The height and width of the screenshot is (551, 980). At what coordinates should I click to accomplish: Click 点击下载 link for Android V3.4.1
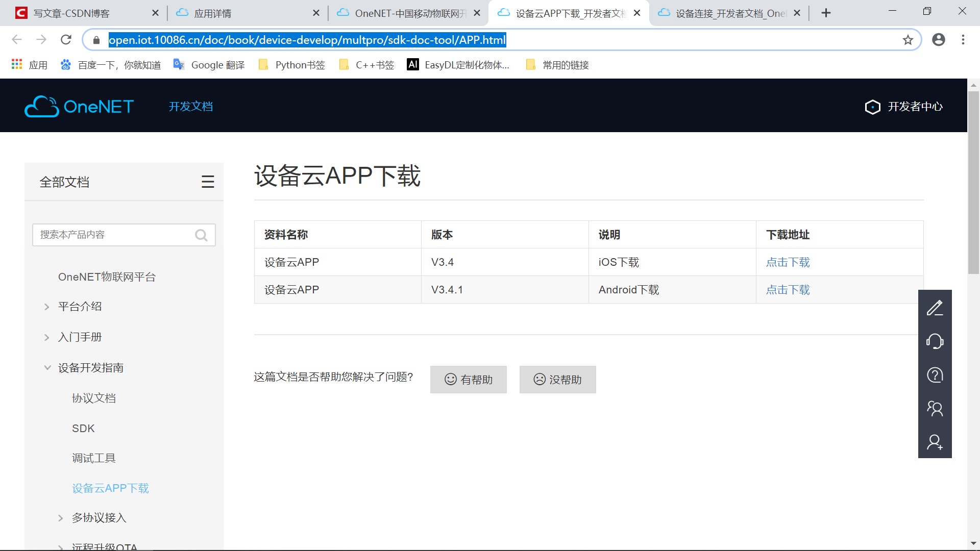pyautogui.click(x=788, y=289)
